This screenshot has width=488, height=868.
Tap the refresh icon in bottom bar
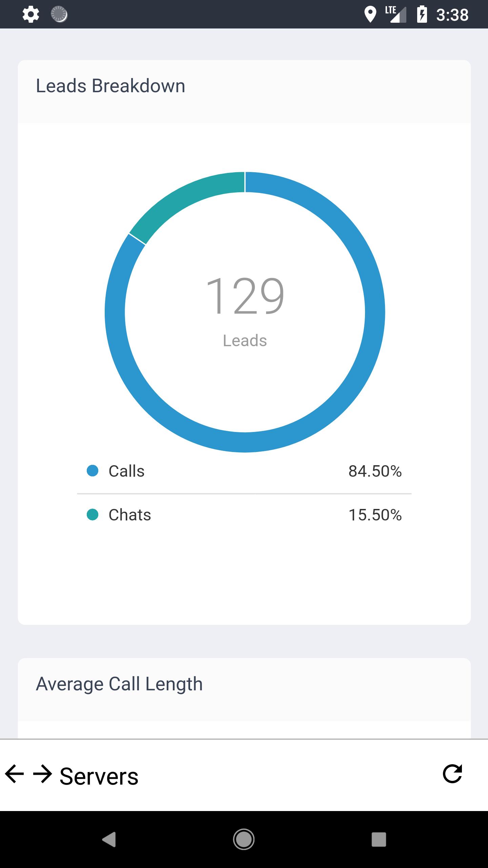coord(452,774)
